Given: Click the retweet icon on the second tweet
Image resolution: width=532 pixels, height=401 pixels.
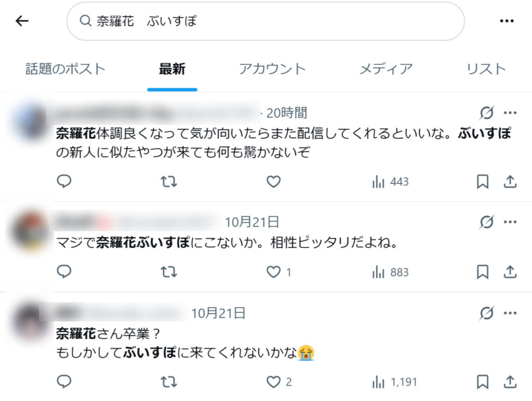Looking at the screenshot, I should click(167, 271).
